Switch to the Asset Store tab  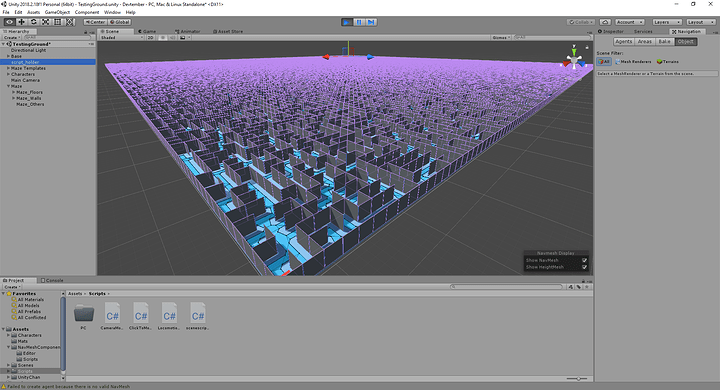tap(228, 32)
